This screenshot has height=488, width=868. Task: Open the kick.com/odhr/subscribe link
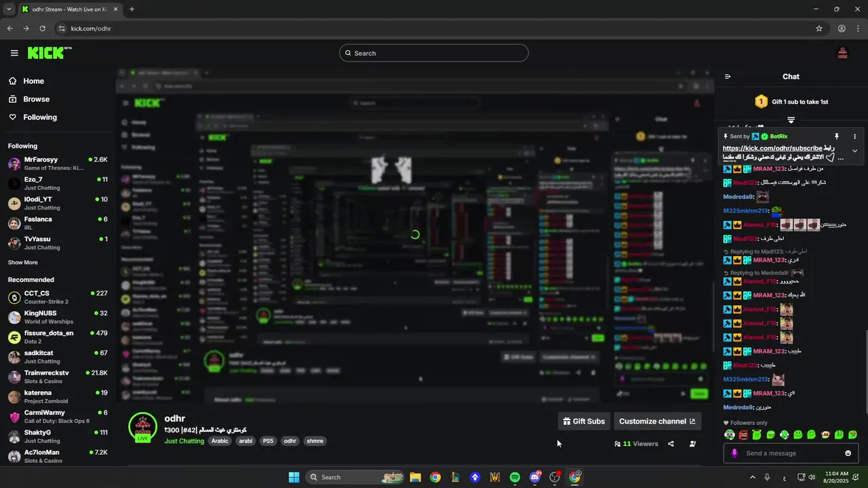772,148
